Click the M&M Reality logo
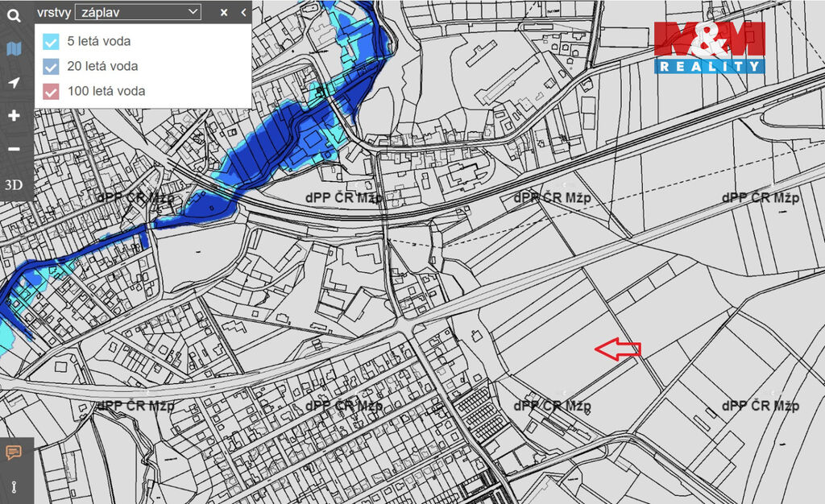 point(709,48)
